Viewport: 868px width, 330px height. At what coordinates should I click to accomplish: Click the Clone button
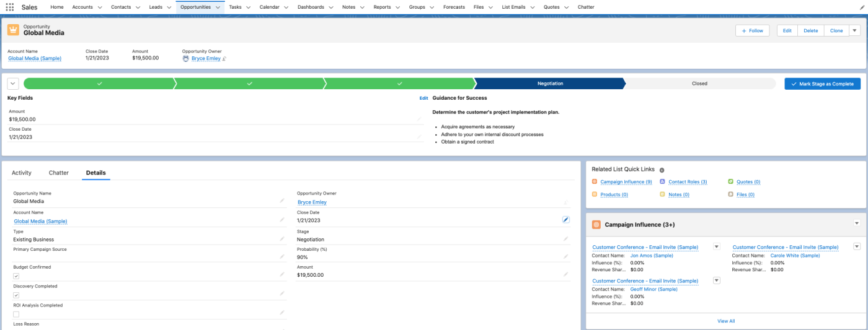click(836, 30)
